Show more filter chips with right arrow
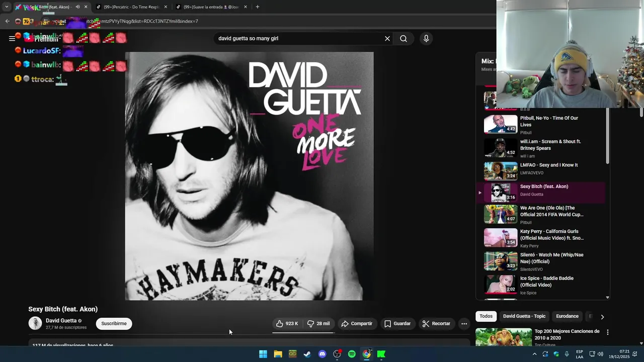The width and height of the screenshot is (644, 362). (x=602, y=317)
